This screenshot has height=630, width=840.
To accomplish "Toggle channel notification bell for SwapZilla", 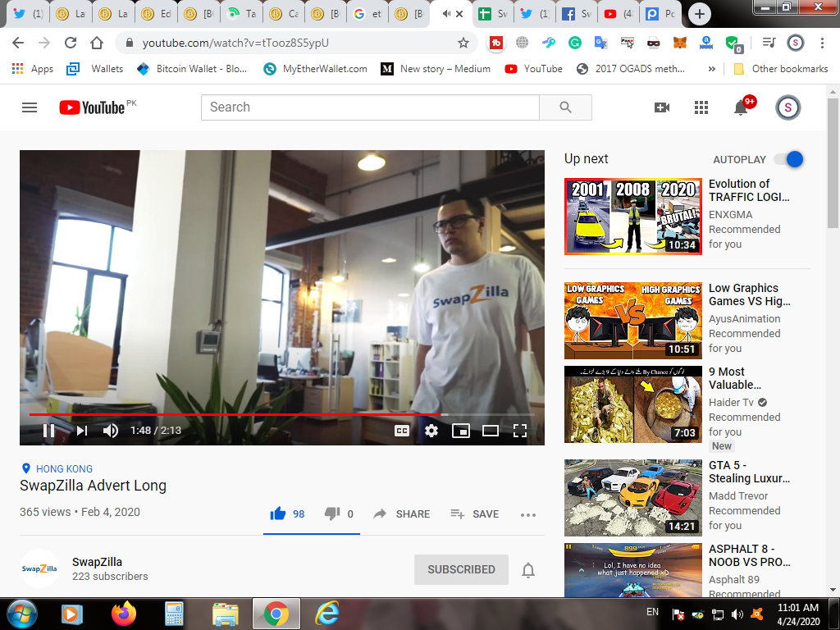I will coord(528,570).
